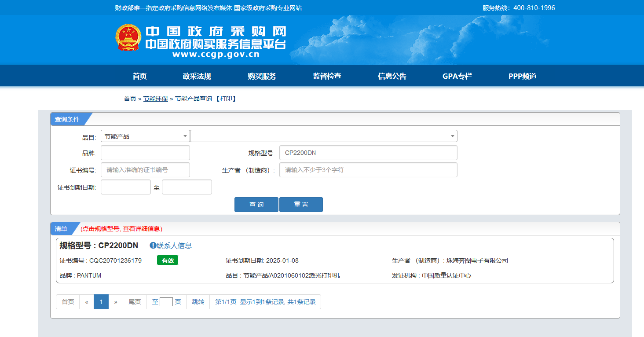Click the 首页 breadcrumb link
Screen dimensions: 644x337
tap(130, 99)
